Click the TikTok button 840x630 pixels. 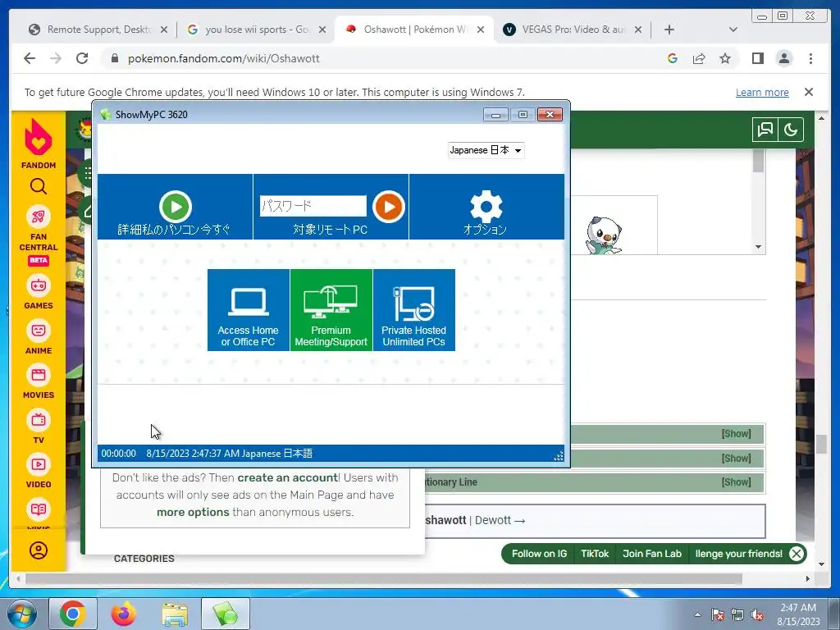[x=595, y=554]
